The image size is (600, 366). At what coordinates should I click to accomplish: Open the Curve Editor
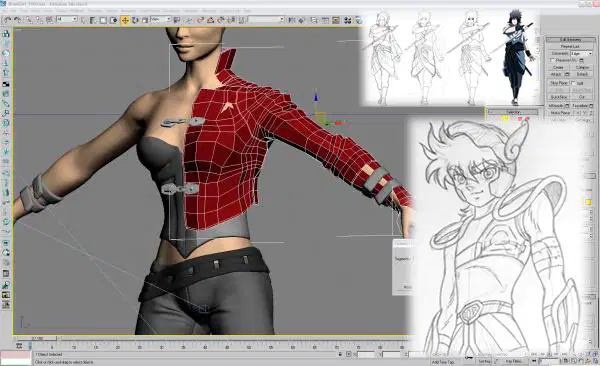tap(325, 20)
